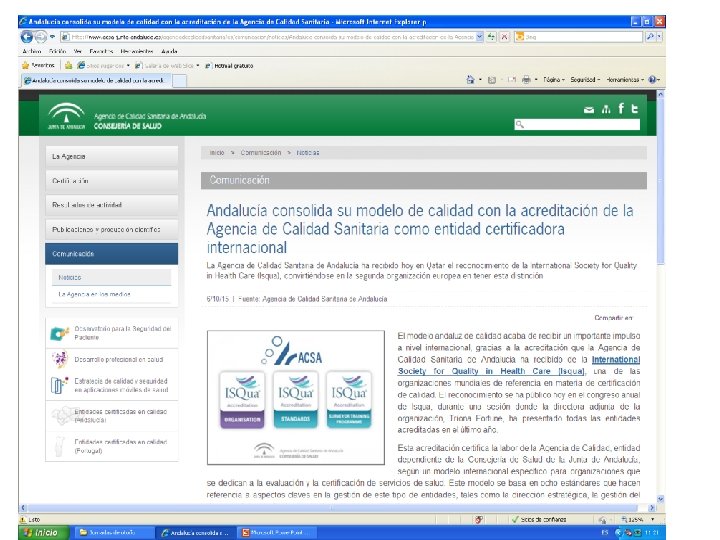Click the mobile apps strategy icon
720x540 pixels.
coord(59,385)
